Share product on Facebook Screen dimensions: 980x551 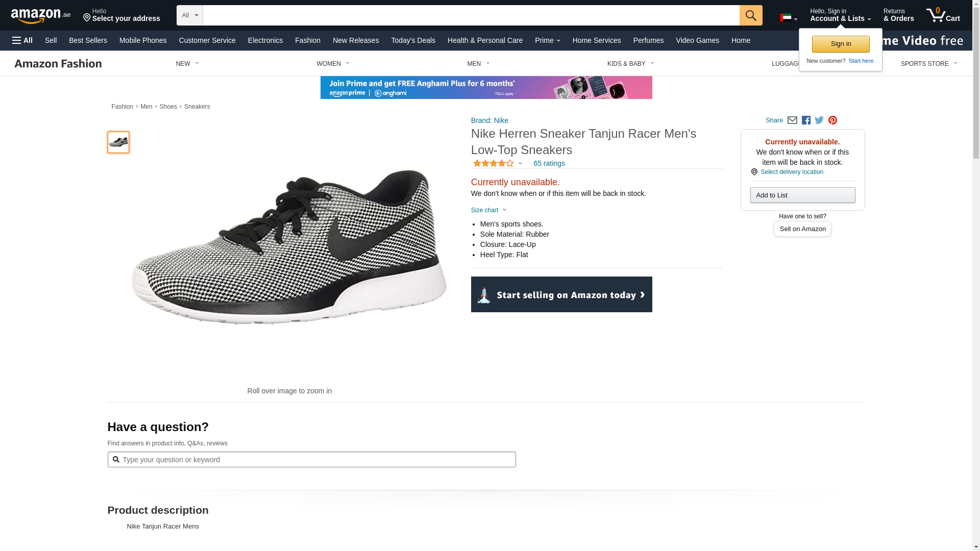(x=806, y=120)
